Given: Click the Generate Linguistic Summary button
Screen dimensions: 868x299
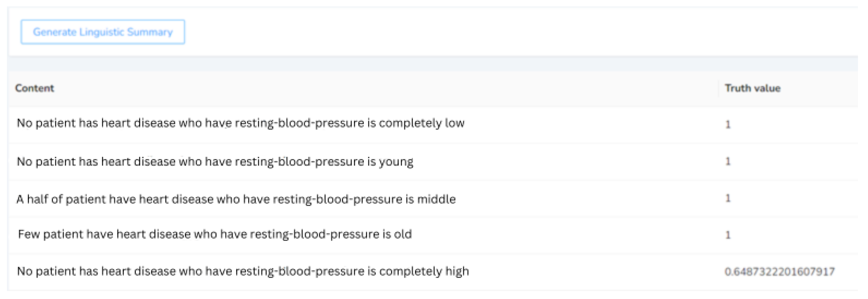Looking at the screenshot, I should (x=103, y=32).
